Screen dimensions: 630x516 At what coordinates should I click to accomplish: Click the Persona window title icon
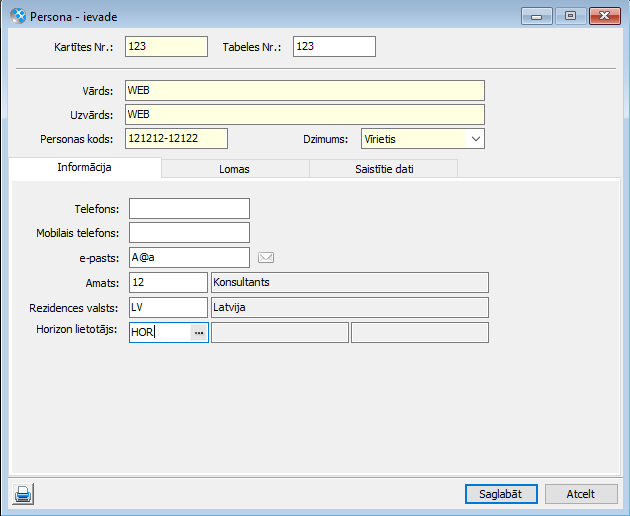click(16, 16)
